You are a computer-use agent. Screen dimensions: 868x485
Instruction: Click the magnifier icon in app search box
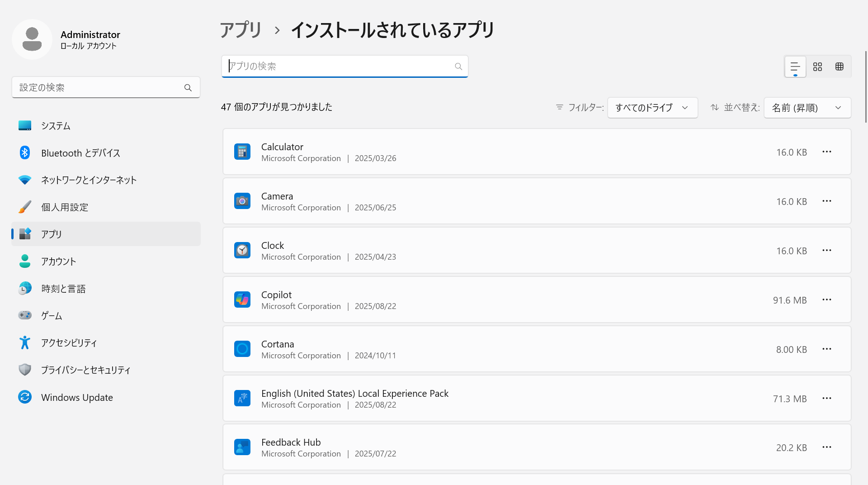[458, 67]
